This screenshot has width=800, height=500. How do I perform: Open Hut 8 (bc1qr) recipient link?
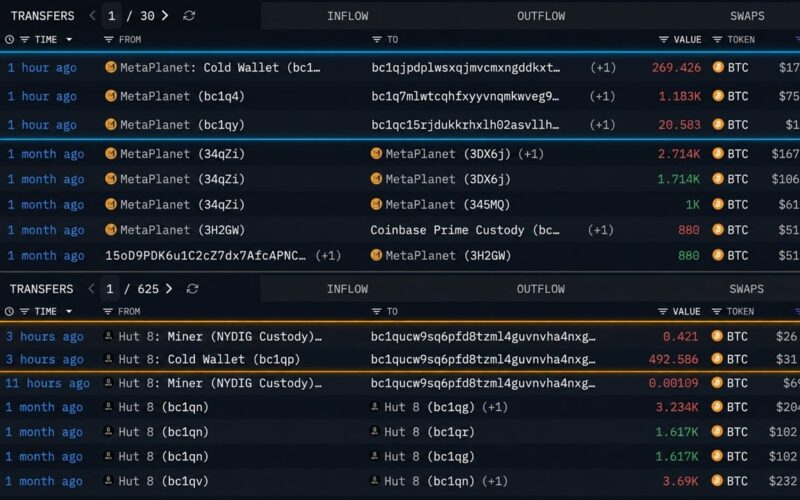click(x=429, y=432)
